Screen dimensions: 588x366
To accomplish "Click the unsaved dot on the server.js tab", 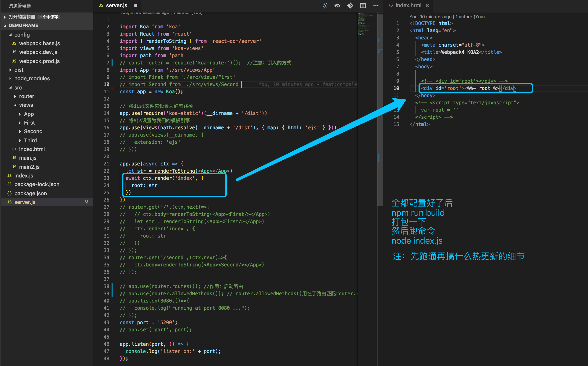I will [136, 6].
